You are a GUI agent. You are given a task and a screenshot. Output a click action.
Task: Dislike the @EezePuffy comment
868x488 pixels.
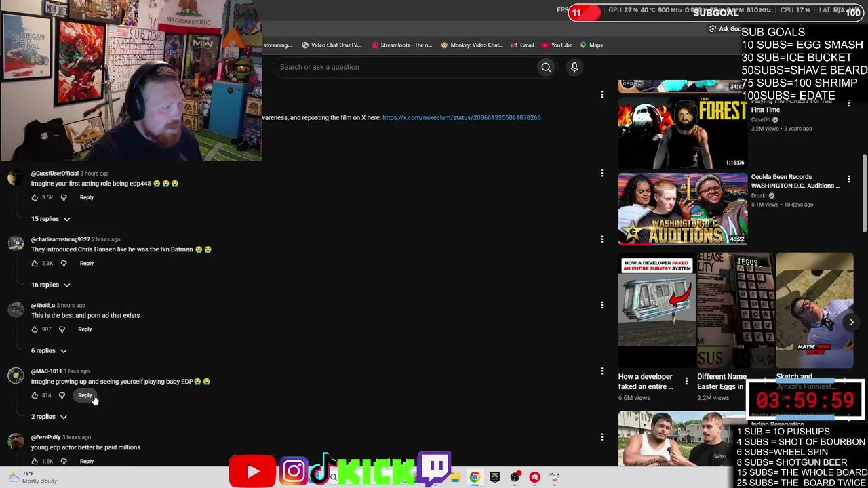(64, 461)
